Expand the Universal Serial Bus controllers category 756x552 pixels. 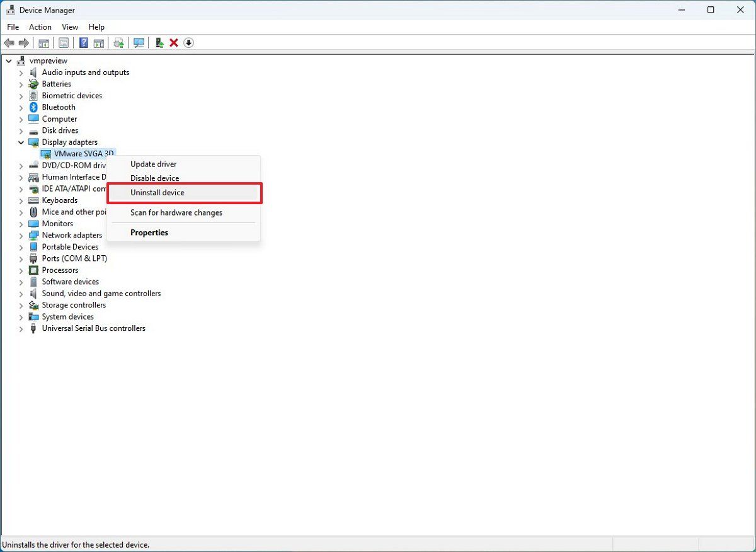coord(21,328)
